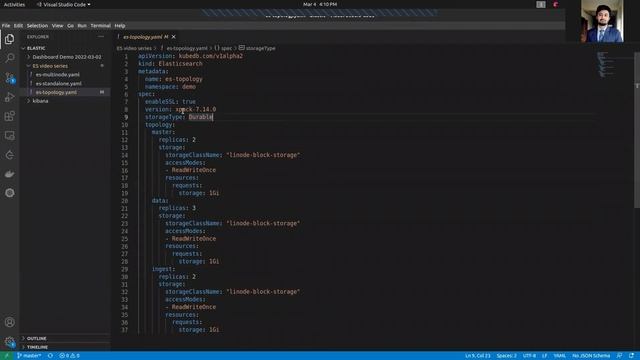The image size is (640, 360).
Task: Open the View menu
Action: [57, 25]
